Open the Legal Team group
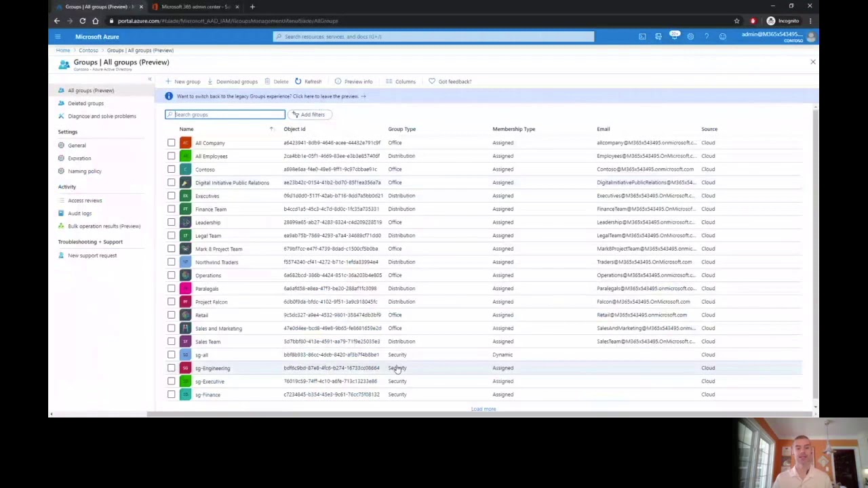The width and height of the screenshot is (868, 488). [x=208, y=236]
